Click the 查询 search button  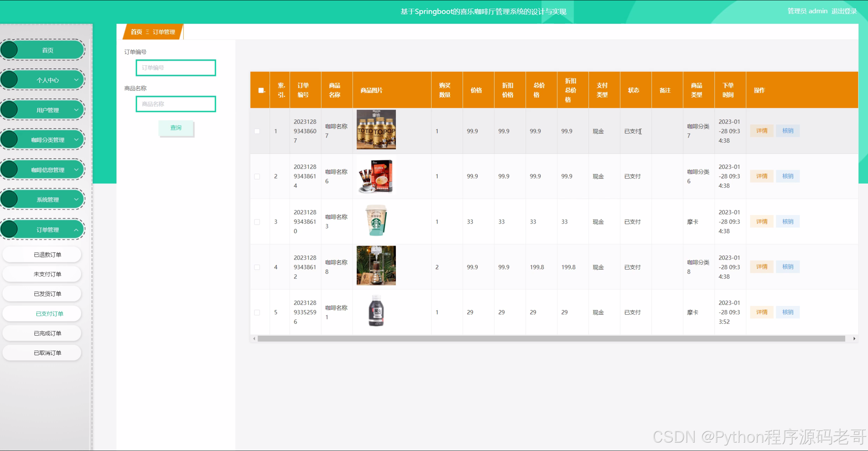click(176, 128)
